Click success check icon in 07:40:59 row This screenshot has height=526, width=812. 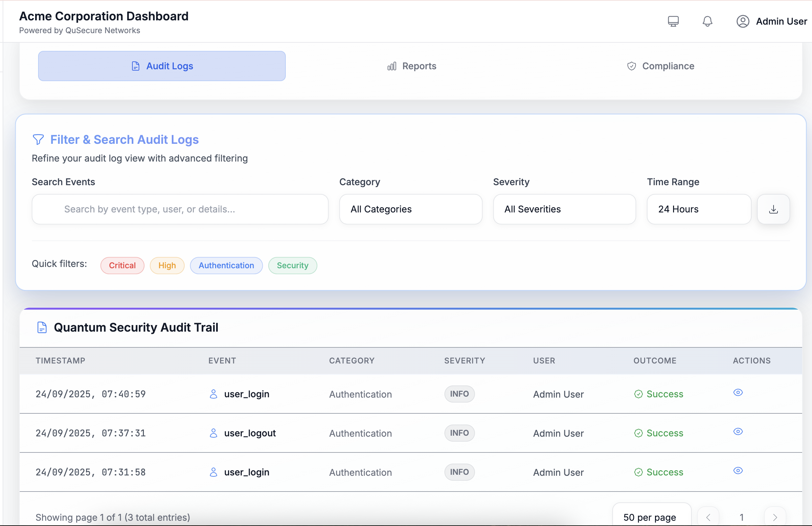[x=638, y=394]
